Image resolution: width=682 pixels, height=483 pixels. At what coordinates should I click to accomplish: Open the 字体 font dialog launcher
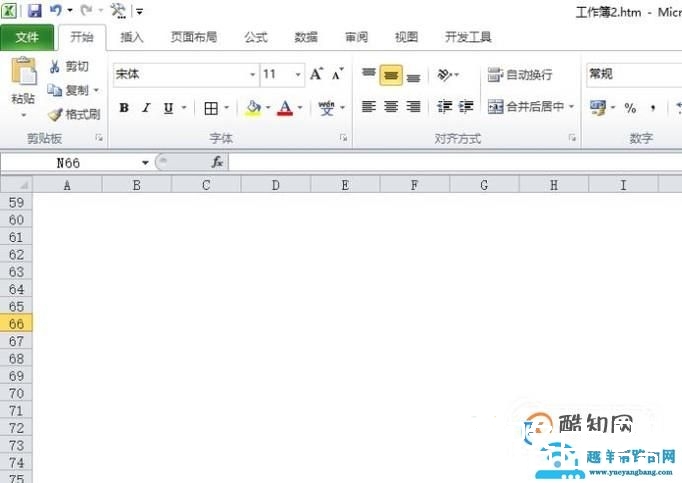[x=343, y=138]
